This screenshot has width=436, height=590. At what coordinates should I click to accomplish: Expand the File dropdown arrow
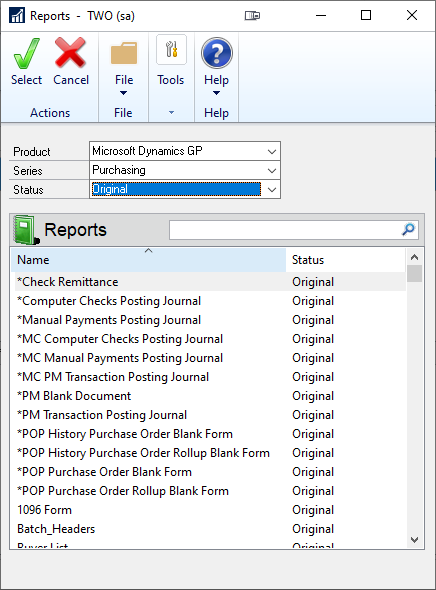[x=123, y=93]
